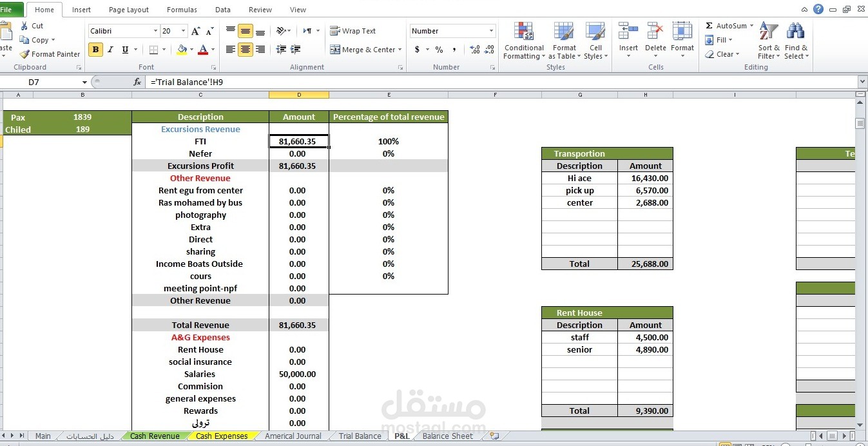Switch to the Data ribbon tab
This screenshot has height=446, width=868.
[223, 10]
